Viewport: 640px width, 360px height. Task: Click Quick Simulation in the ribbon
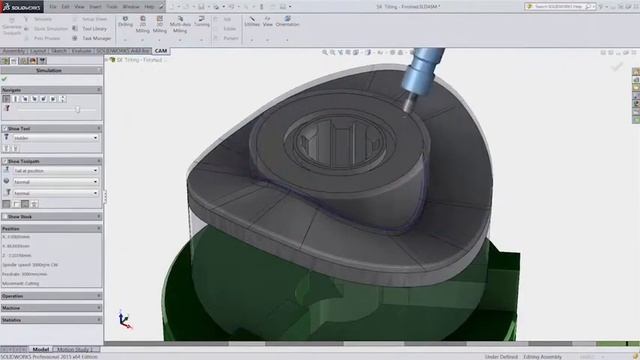click(46, 29)
